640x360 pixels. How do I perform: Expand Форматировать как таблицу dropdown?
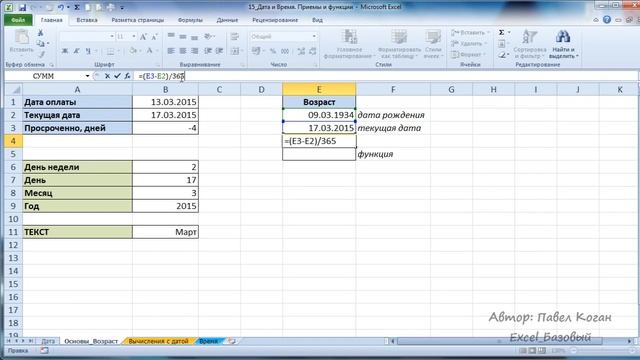(399, 44)
